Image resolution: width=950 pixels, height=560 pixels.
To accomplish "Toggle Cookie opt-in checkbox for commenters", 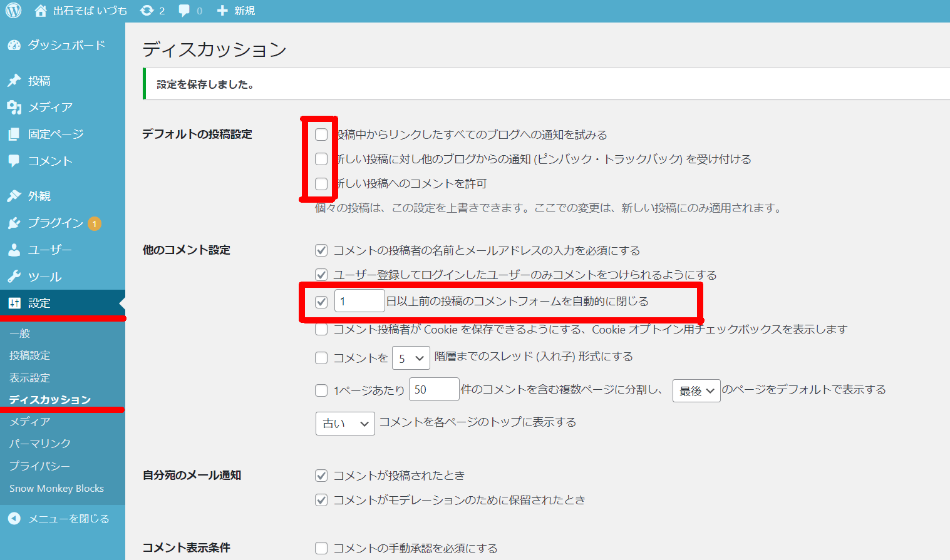I will [321, 330].
